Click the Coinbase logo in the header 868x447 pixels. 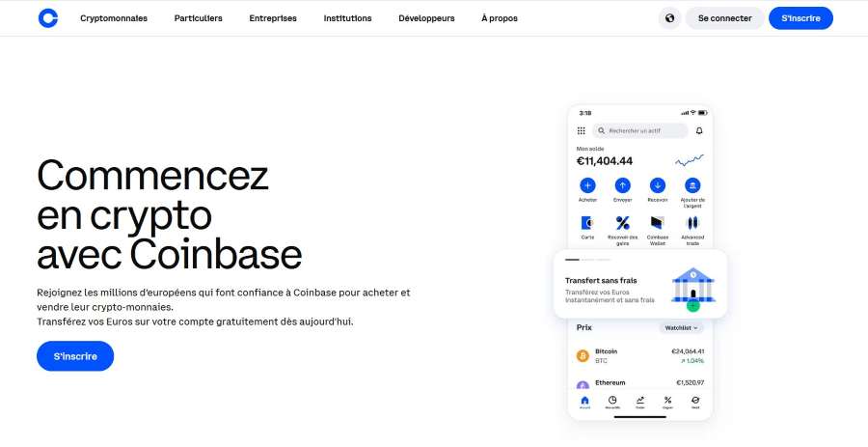click(x=47, y=18)
